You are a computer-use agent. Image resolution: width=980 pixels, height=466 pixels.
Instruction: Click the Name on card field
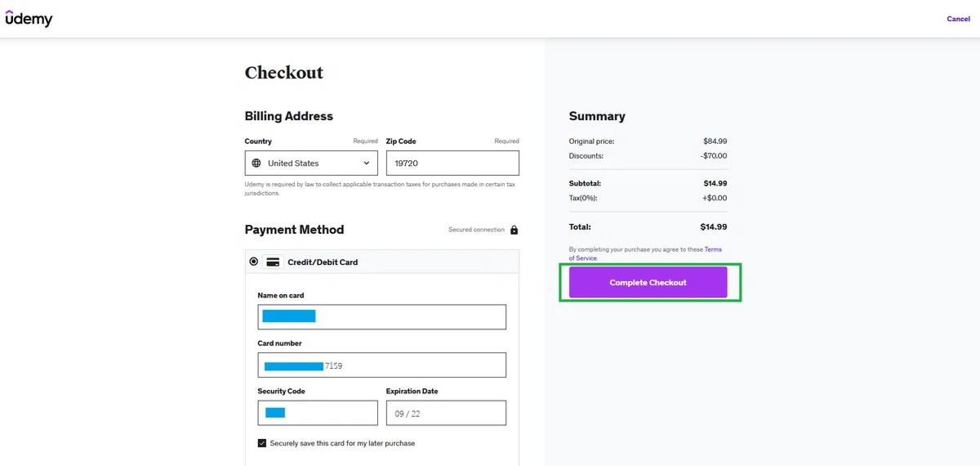click(381, 316)
